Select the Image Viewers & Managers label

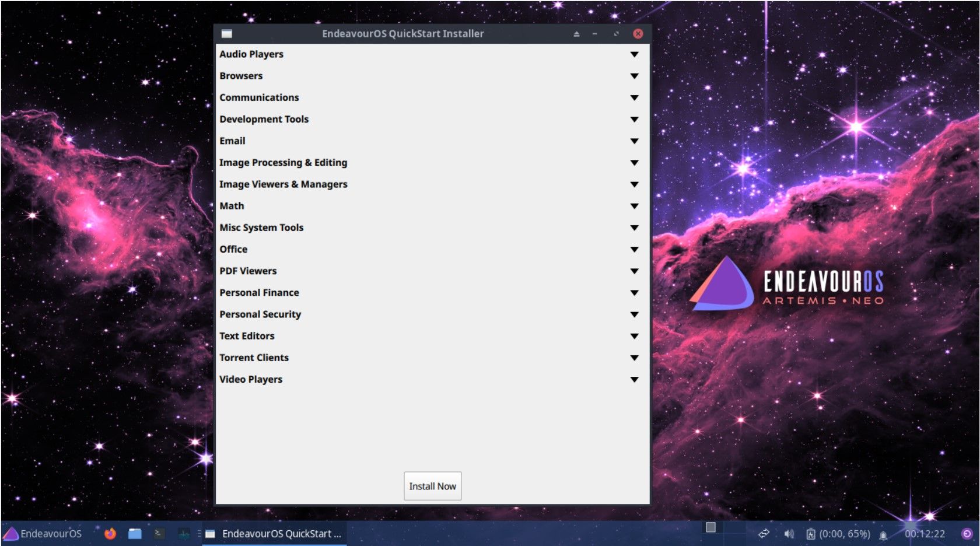[283, 184]
